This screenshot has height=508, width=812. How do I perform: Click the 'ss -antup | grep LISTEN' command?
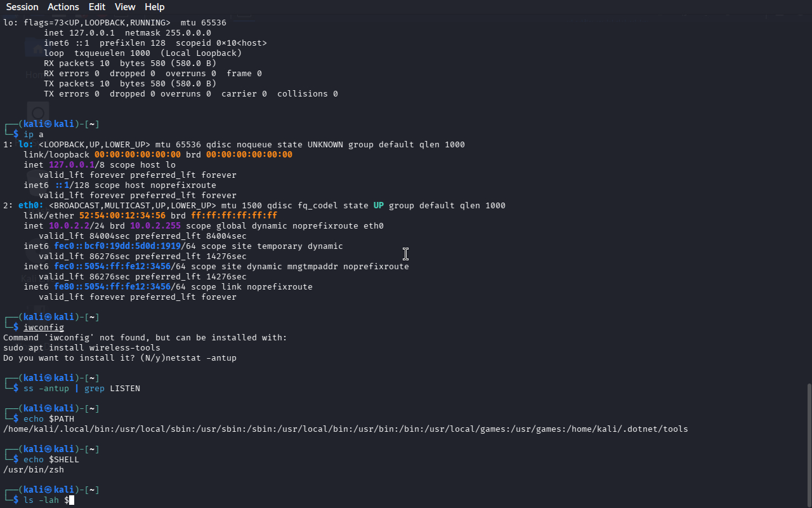click(x=82, y=389)
